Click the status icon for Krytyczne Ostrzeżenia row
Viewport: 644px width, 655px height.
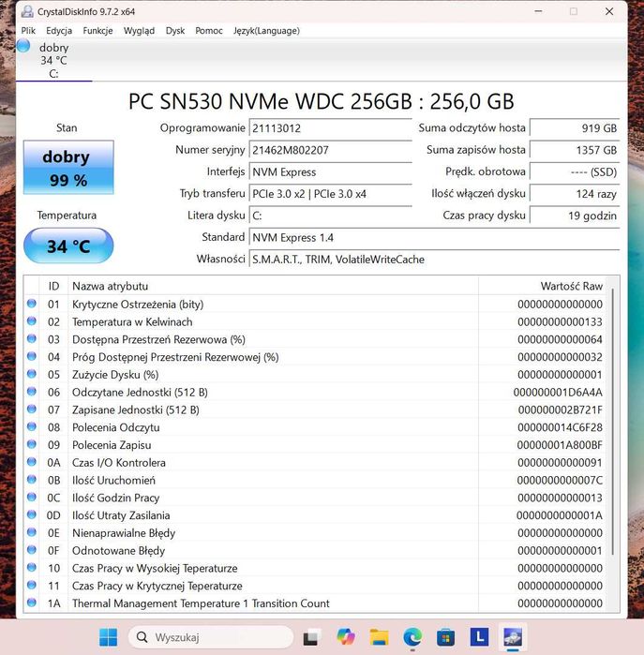pos(32,304)
